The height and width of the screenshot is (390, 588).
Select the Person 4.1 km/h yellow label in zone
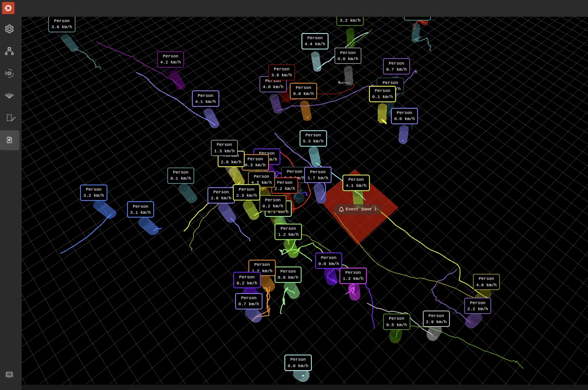pos(356,183)
